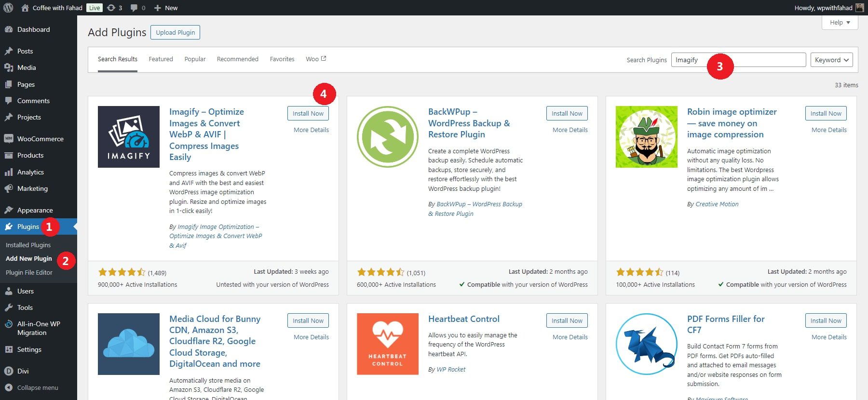Viewport: 868px width, 400px height.
Task: Install PDF Forms Filler for CF7
Action: [826, 320]
